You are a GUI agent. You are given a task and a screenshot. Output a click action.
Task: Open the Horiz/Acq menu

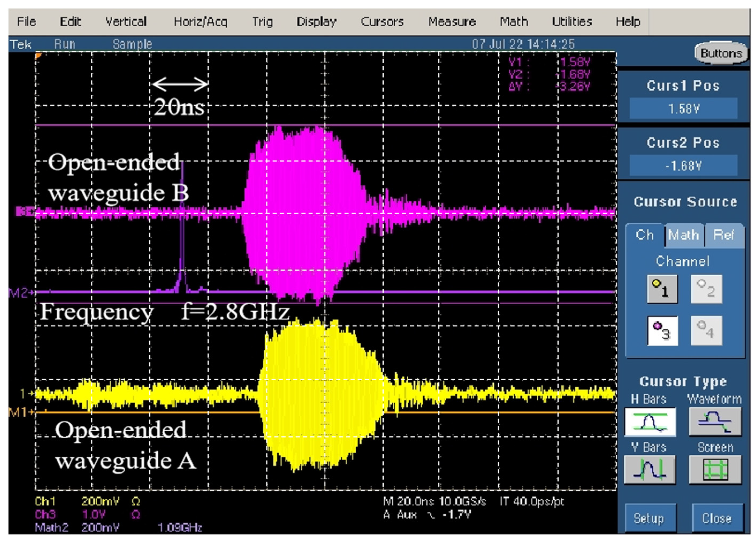pos(200,22)
